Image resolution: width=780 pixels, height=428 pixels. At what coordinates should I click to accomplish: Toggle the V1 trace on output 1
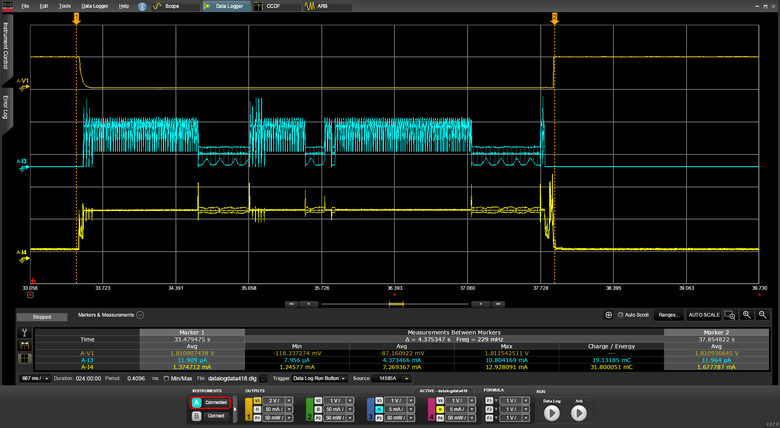257,401
